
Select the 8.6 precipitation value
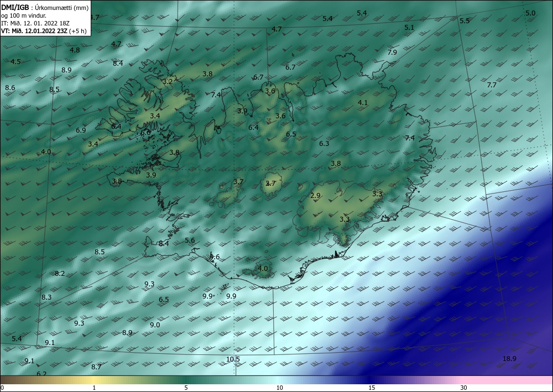click(x=10, y=87)
